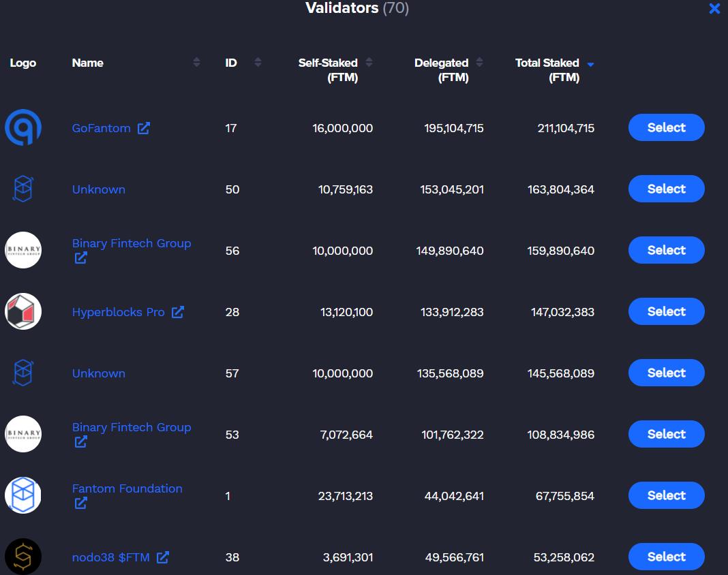Screen dimensions: 728x575
Task: Click the nodo38 gold logo
Action: [23, 557]
